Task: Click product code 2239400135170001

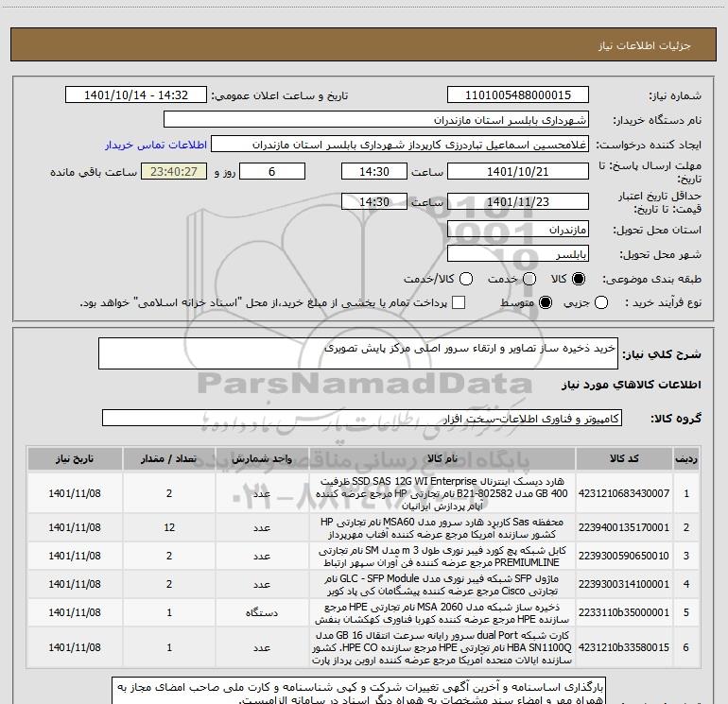Action: click(624, 527)
